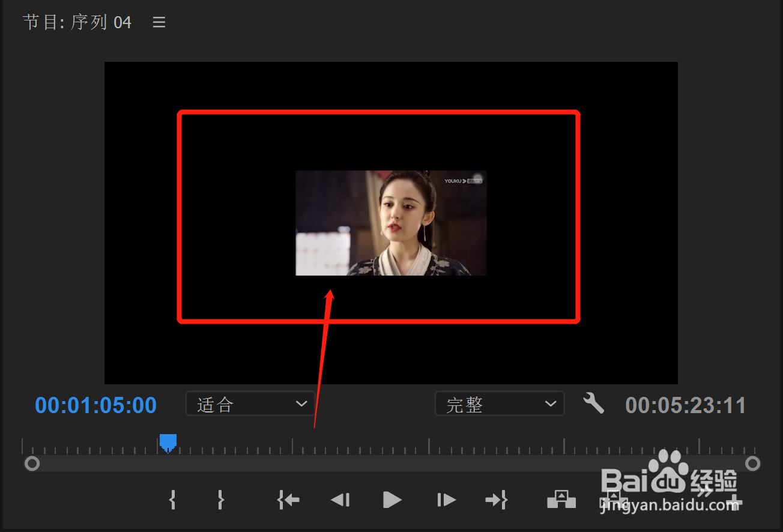
Task: Click the Lift button icon
Action: tap(561, 499)
